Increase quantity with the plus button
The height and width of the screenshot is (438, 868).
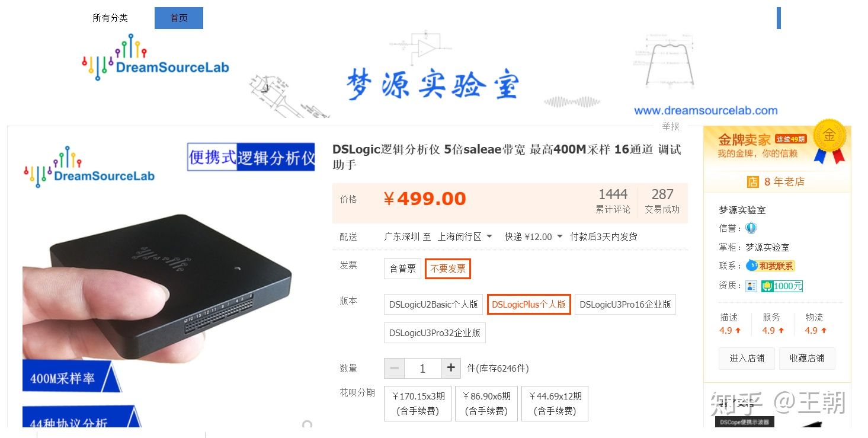coord(451,368)
